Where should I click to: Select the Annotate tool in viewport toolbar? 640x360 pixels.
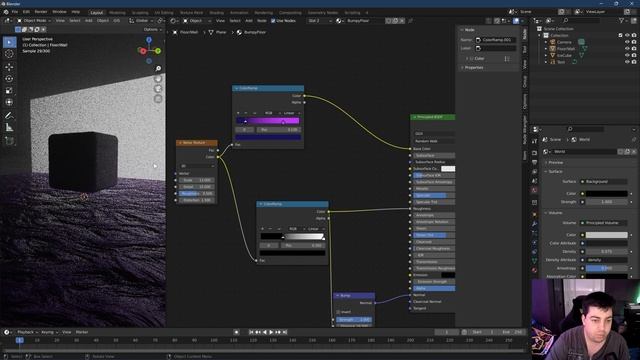(9, 116)
